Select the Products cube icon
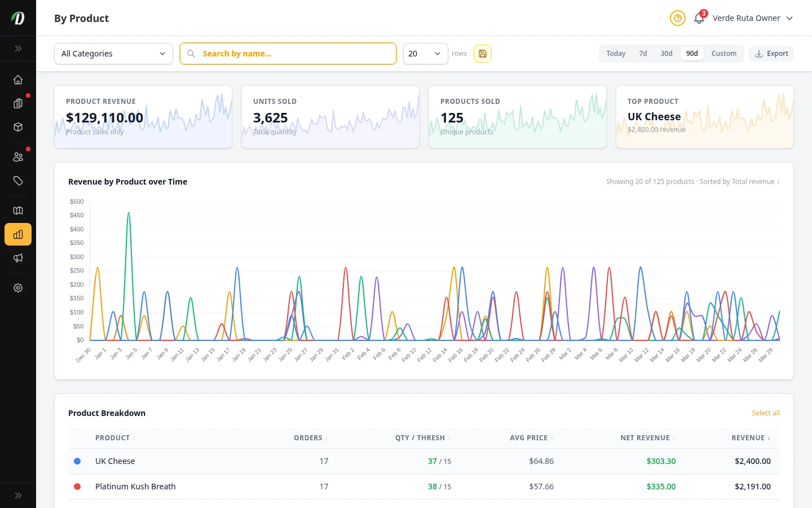 coord(18,127)
